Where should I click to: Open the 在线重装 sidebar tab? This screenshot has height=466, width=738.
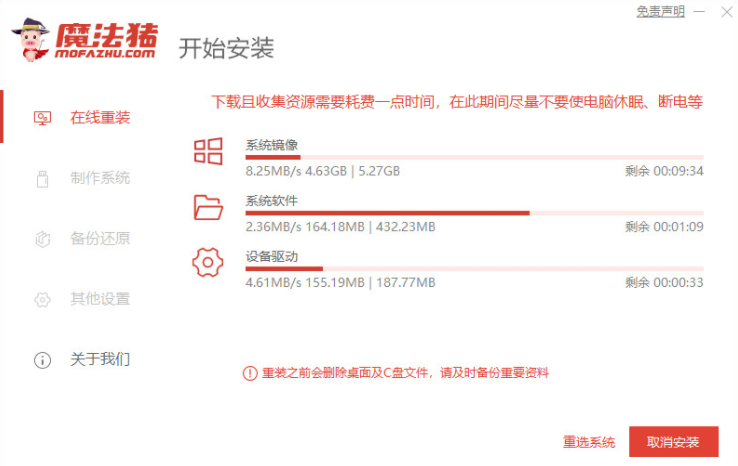(x=100, y=118)
